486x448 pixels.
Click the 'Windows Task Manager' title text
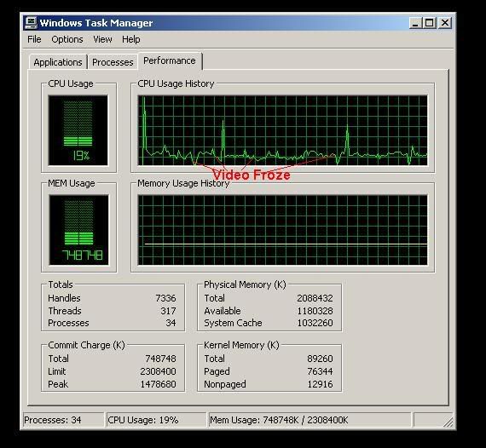coord(96,23)
